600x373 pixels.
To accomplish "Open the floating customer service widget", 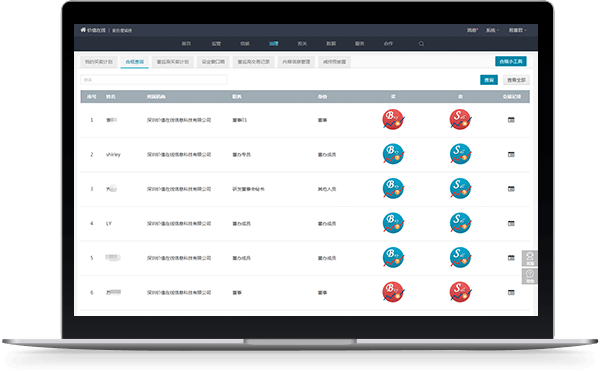I will point(530,258).
